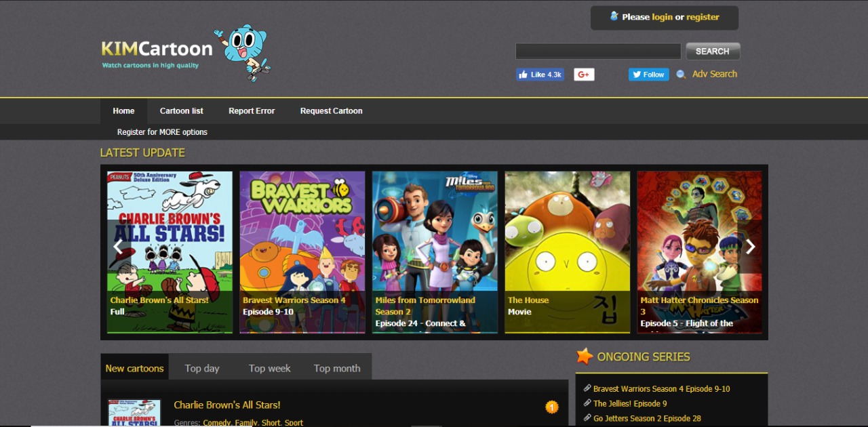This screenshot has height=427, width=868.
Task: Click the Family genre link
Action: [x=246, y=423]
